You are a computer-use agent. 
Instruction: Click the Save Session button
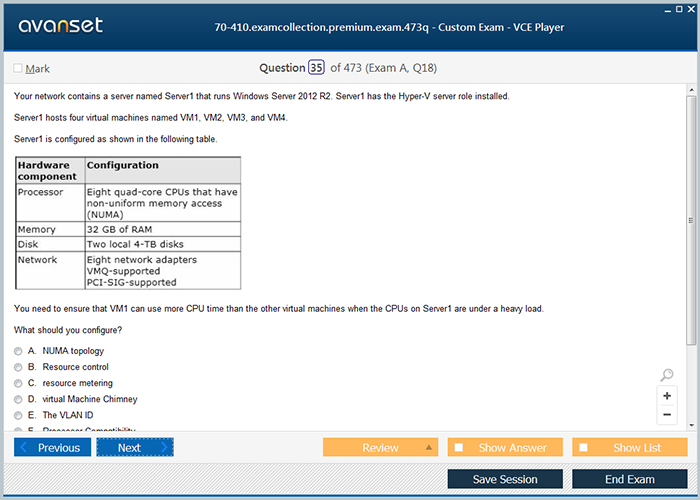(505, 479)
